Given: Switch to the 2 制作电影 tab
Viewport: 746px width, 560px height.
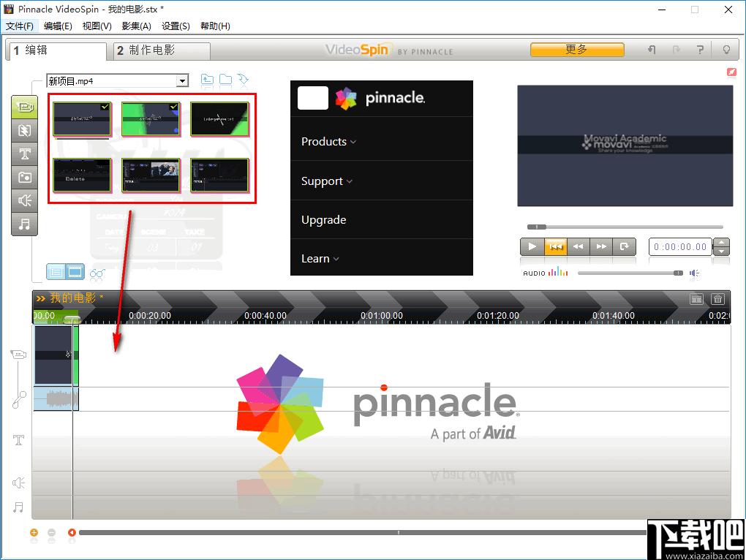Looking at the screenshot, I should [162, 50].
